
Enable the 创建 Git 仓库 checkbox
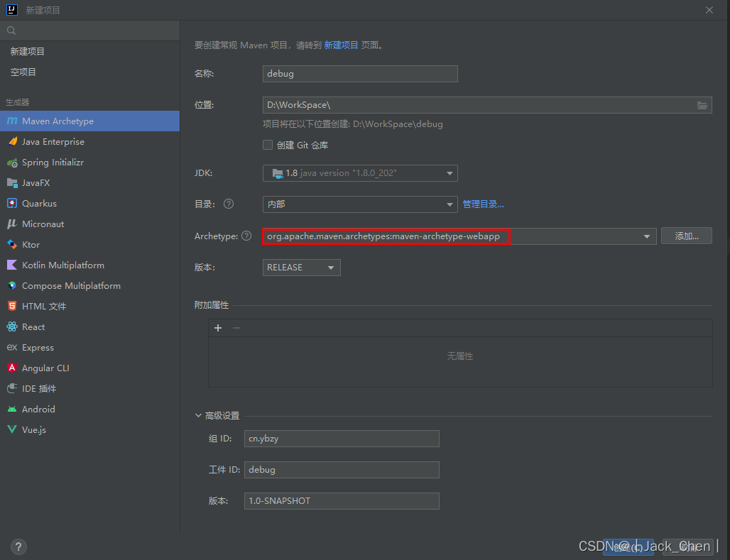268,145
